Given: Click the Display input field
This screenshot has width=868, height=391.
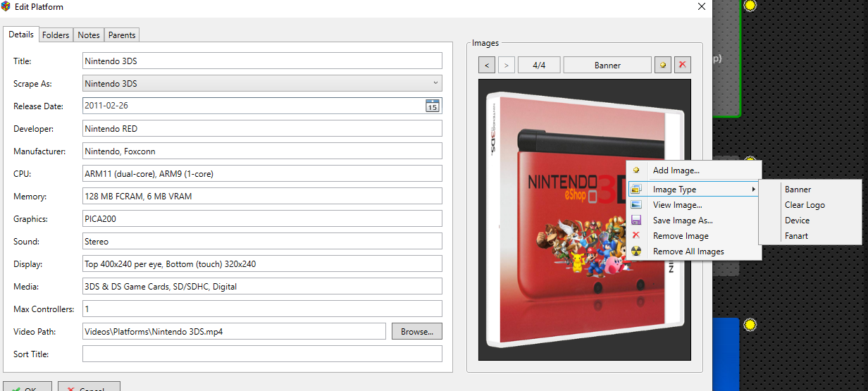Looking at the screenshot, I should tap(262, 263).
